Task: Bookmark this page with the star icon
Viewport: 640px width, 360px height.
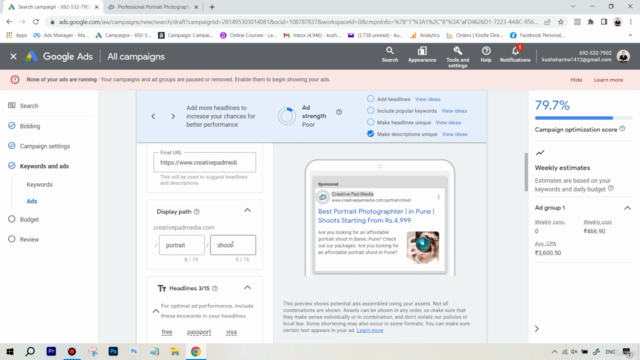Action: point(561,22)
